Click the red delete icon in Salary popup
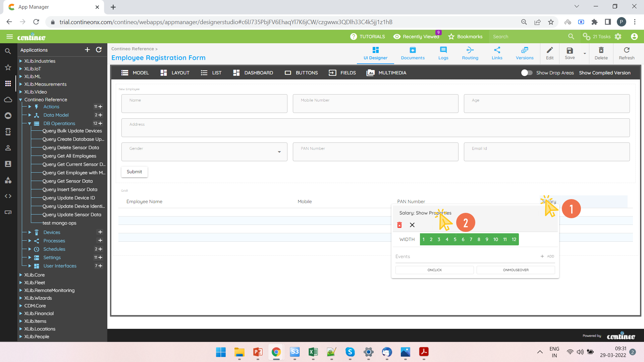Screen dimensions: 644x362 pyautogui.click(x=399, y=225)
